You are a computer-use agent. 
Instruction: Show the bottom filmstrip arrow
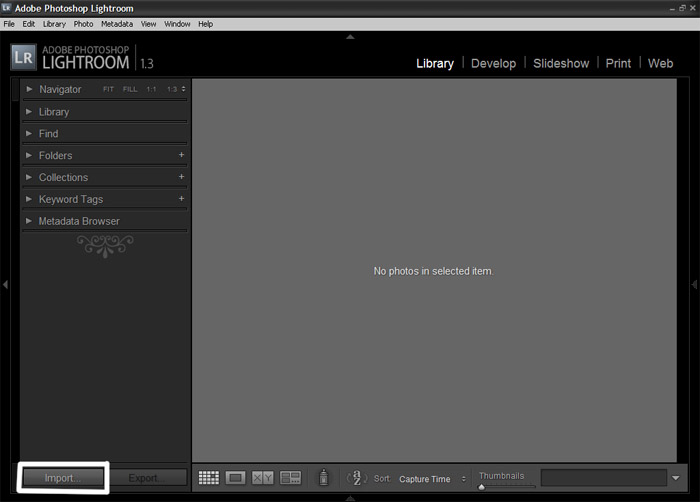pyautogui.click(x=350, y=498)
